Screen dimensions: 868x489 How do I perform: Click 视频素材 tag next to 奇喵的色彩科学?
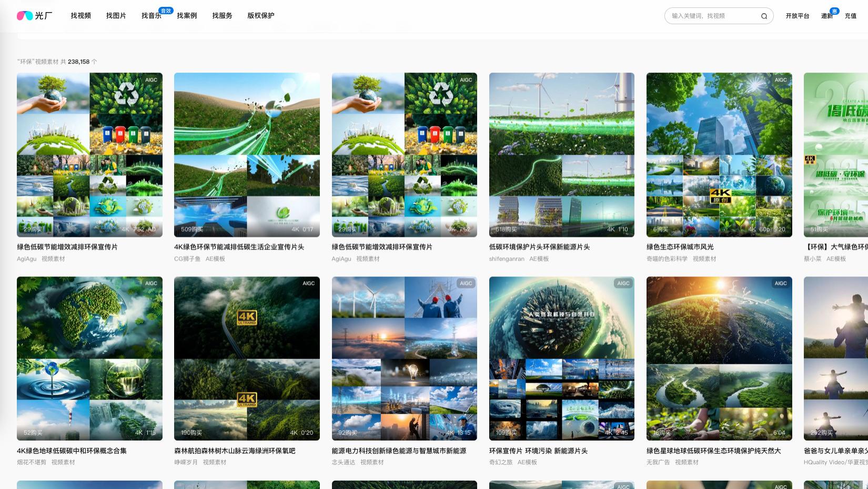click(x=704, y=259)
